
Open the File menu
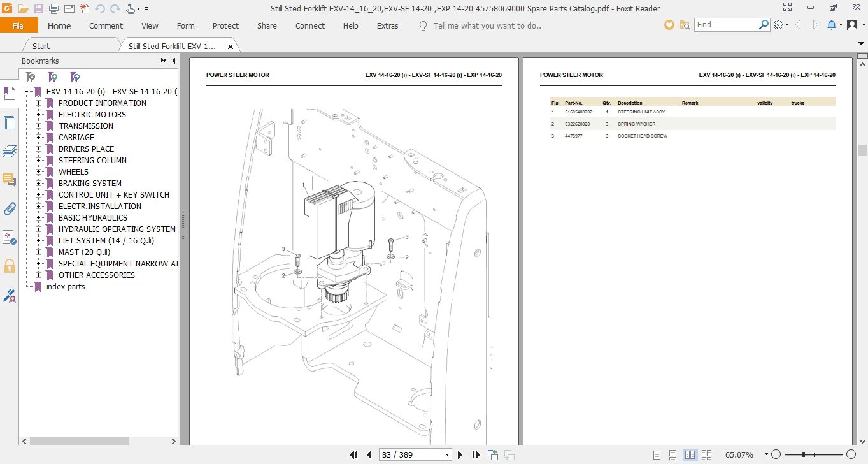click(18, 25)
